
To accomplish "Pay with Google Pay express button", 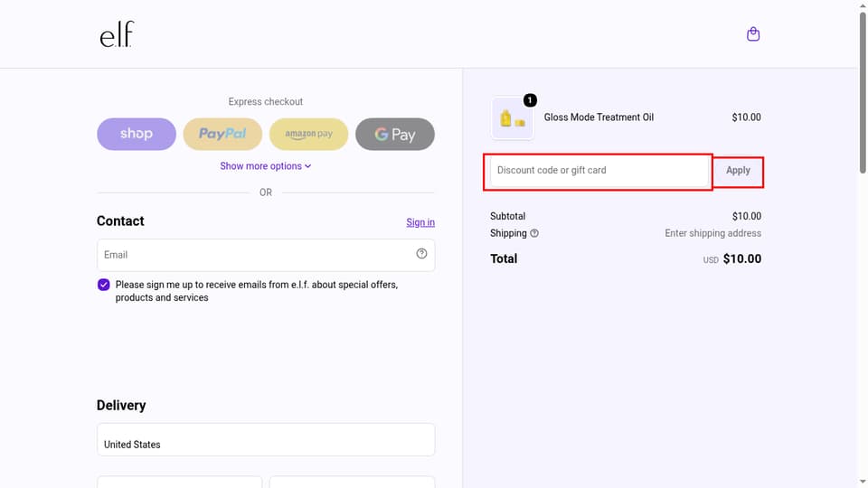I will click(x=395, y=134).
